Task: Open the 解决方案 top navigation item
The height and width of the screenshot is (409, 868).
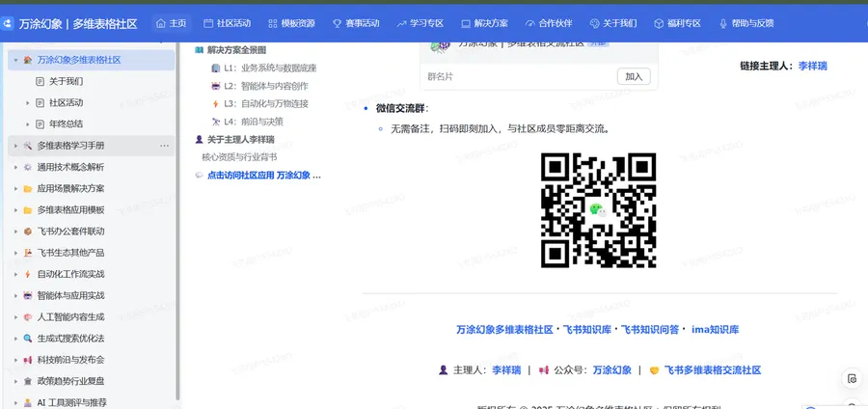Action: (x=484, y=23)
